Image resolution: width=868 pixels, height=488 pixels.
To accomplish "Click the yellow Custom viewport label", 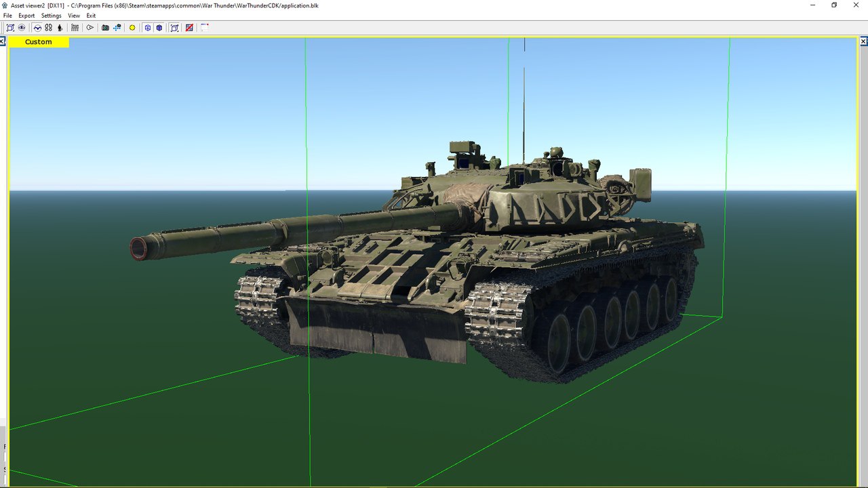I will (x=39, y=42).
